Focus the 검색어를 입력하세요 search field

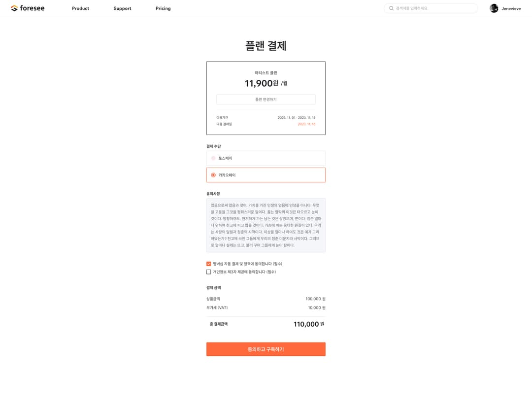tap(433, 8)
